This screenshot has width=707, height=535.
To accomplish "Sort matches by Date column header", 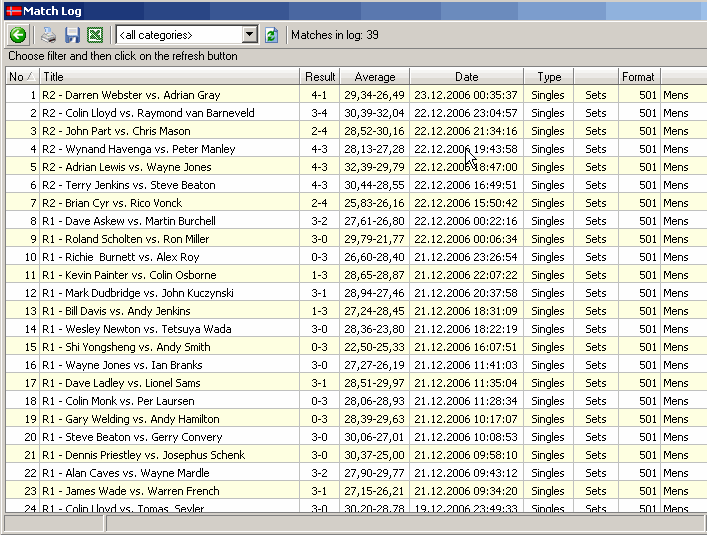I will [x=466, y=77].
